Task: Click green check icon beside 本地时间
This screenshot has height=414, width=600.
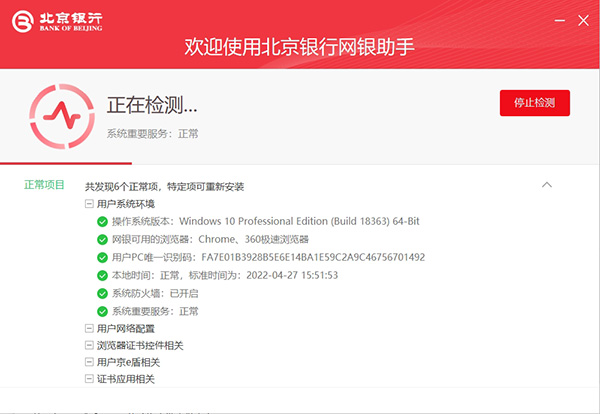Action: point(102,275)
